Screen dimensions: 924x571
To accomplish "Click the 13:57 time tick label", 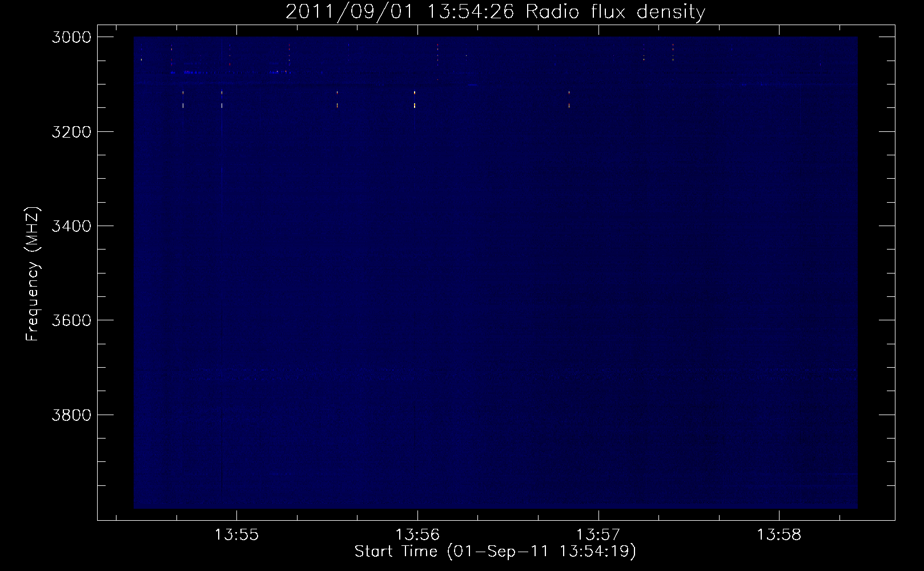I will coord(598,535).
